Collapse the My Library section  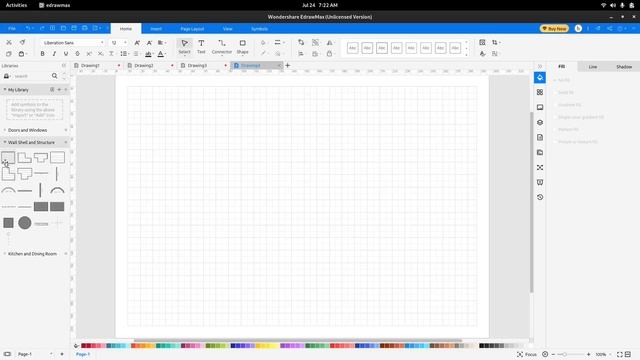(x=5, y=89)
